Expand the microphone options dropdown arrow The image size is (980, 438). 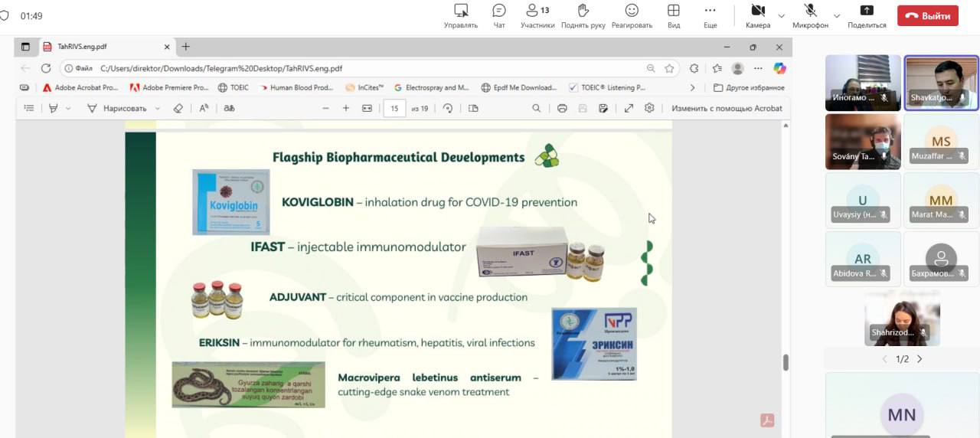coord(837,16)
